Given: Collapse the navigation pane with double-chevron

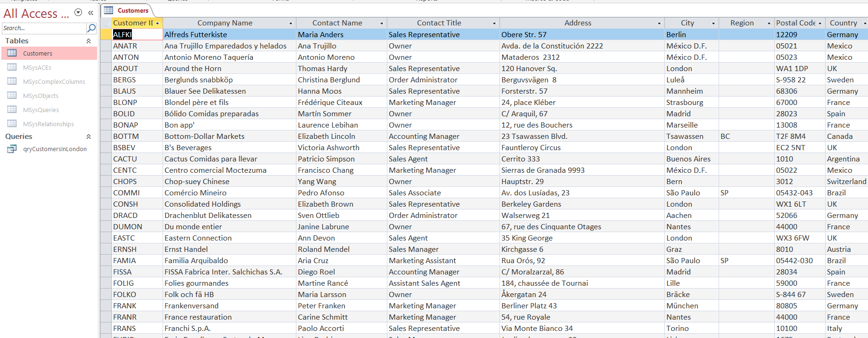Looking at the screenshot, I should [90, 13].
